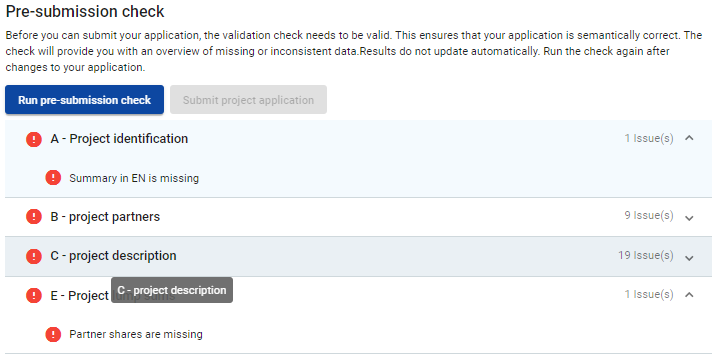Open the C - project description row title
This screenshot has width=722, height=362.
(x=113, y=256)
